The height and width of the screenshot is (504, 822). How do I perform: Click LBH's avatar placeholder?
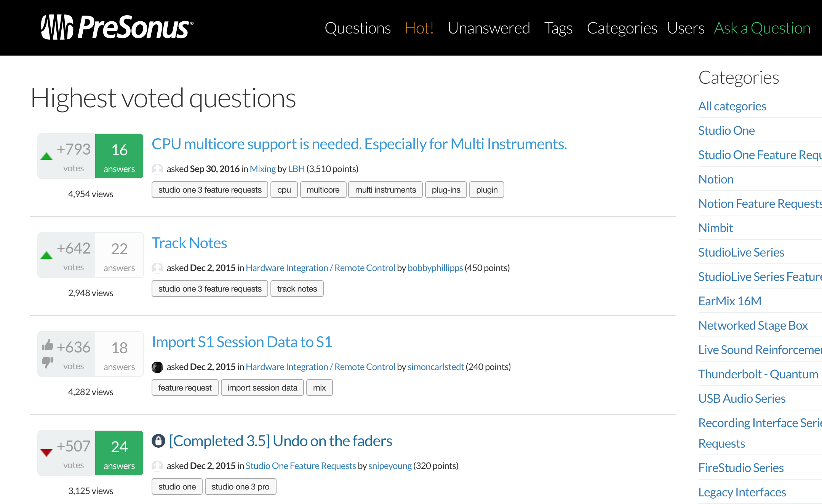157,169
